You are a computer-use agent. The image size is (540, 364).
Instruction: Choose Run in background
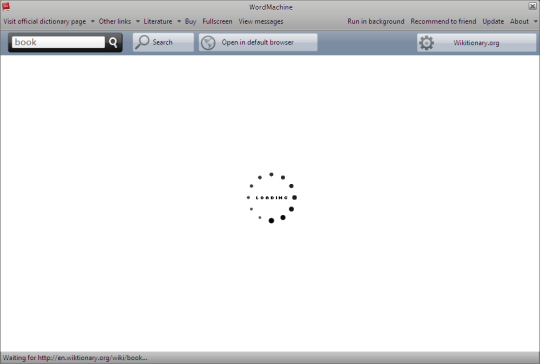click(376, 21)
